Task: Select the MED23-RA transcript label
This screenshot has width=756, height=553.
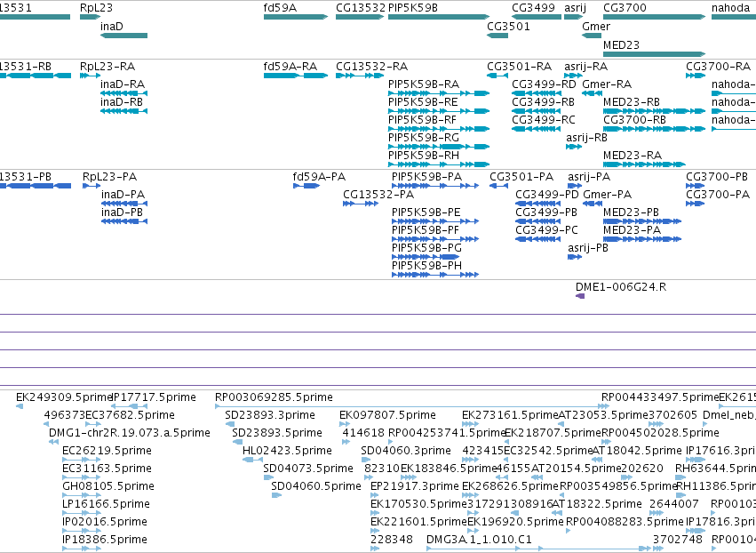Action: [633, 156]
